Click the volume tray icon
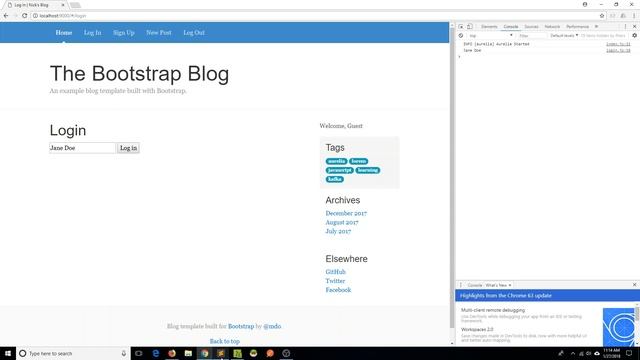This screenshot has height=360, width=640. click(589, 353)
